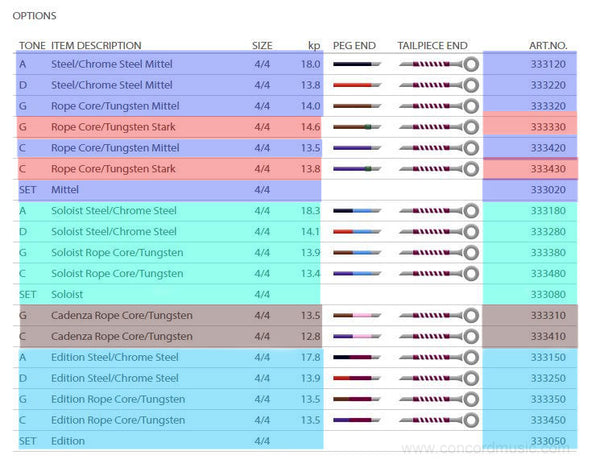600x476 pixels.
Task: Select the tailpiece end icon for article 333480
Action: pyautogui.click(x=439, y=273)
